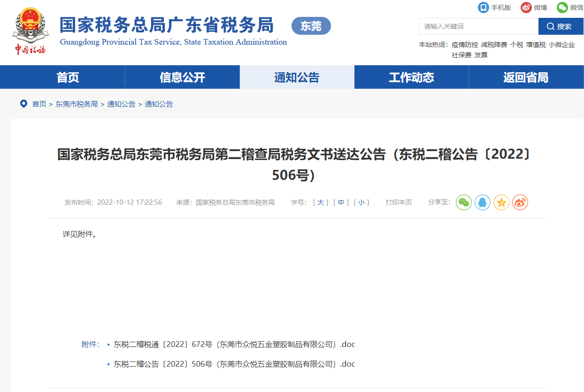The image size is (584, 392).
Task: Share article via blue QQ icon
Action: (x=483, y=202)
